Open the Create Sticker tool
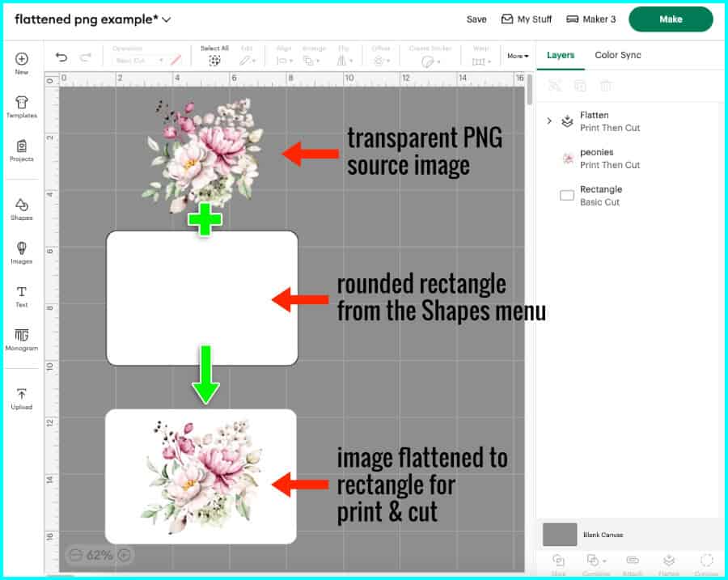The height and width of the screenshot is (580, 728). (x=430, y=61)
